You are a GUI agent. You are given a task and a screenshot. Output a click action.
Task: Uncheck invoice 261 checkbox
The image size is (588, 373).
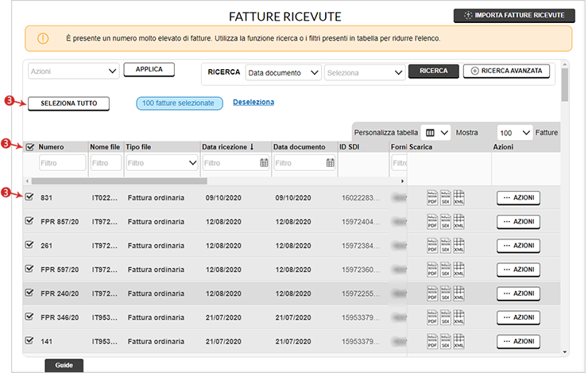pyautogui.click(x=29, y=245)
